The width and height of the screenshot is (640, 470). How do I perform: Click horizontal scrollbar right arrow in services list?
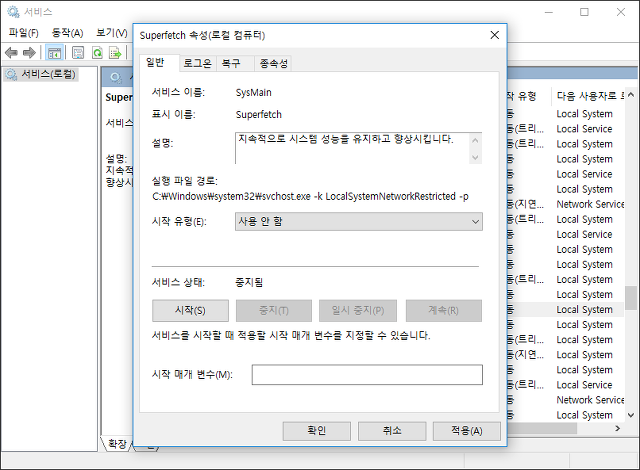pos(618,428)
